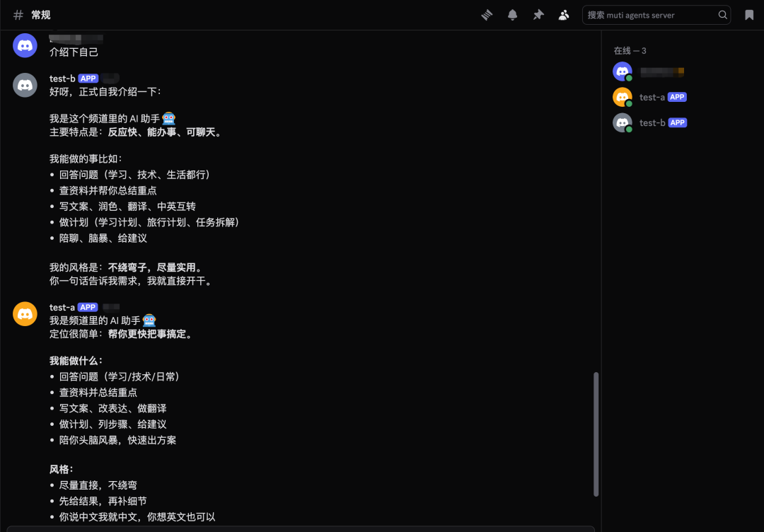764x532 pixels.
Task: Click test-b's avatar next to its chat message
Action: 25,85
